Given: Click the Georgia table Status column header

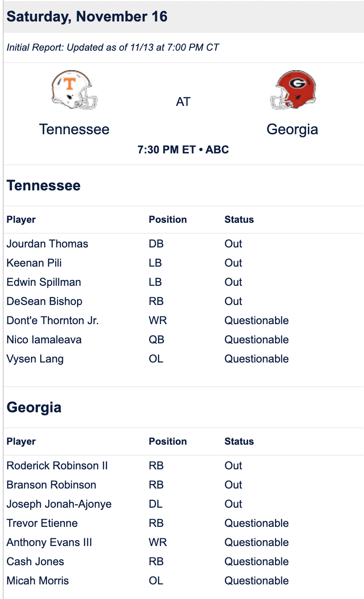Looking at the screenshot, I should [239, 441].
